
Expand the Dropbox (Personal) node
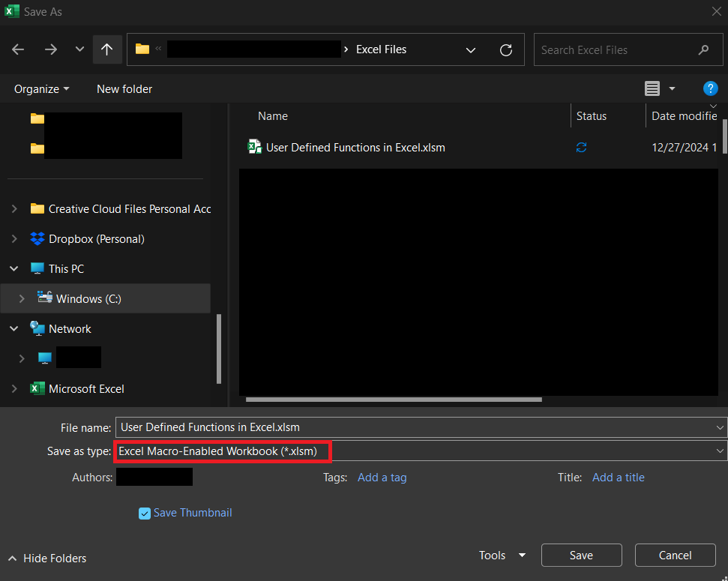pos(14,238)
